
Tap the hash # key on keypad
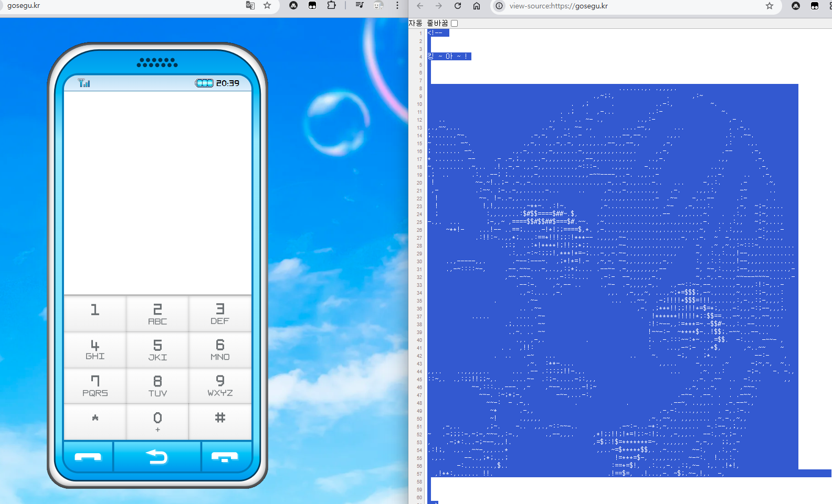tap(220, 422)
